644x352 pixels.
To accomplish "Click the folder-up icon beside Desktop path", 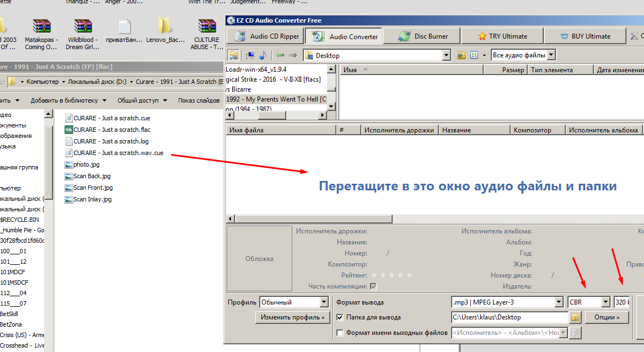I will click(x=461, y=55).
